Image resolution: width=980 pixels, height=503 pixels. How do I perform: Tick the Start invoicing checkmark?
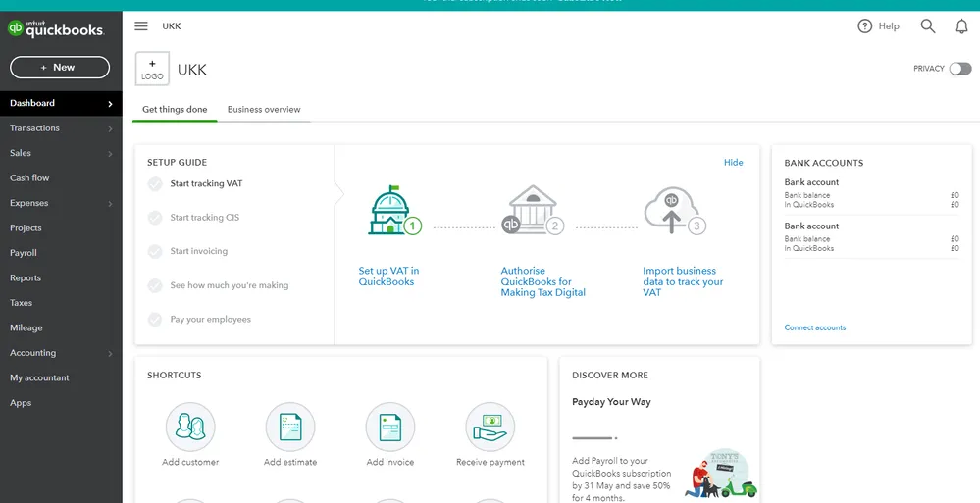(x=155, y=251)
